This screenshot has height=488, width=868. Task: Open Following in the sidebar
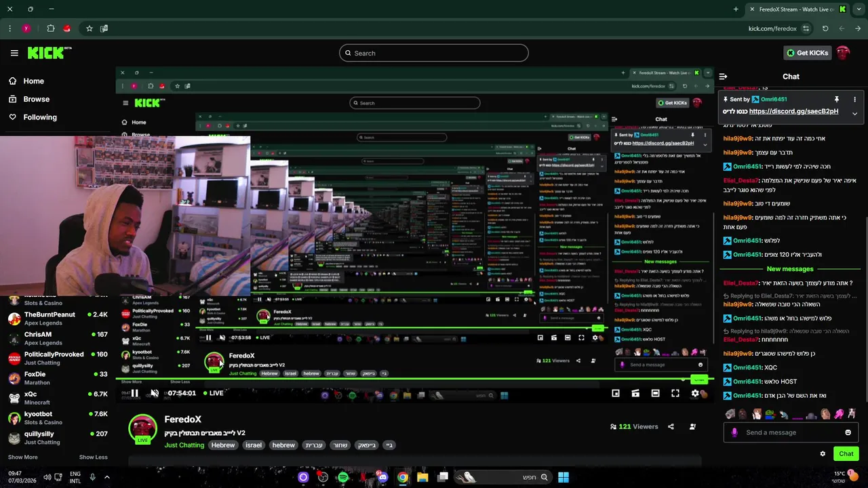[33, 117]
